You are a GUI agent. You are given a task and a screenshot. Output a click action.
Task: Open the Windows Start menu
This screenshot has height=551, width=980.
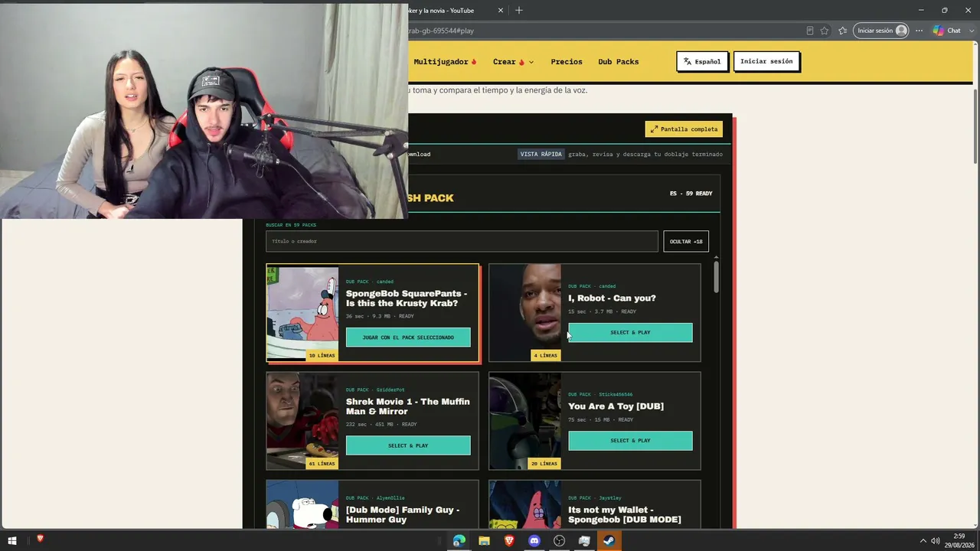[11, 540]
